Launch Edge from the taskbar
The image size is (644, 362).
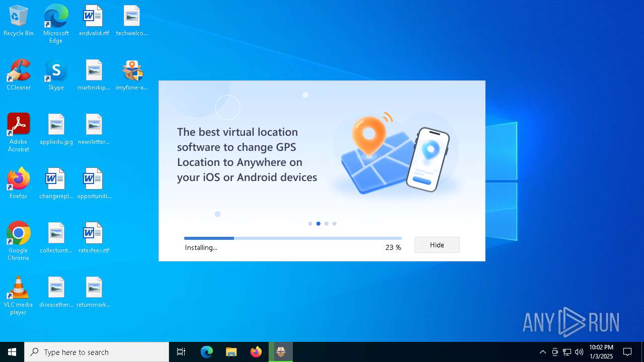207,352
